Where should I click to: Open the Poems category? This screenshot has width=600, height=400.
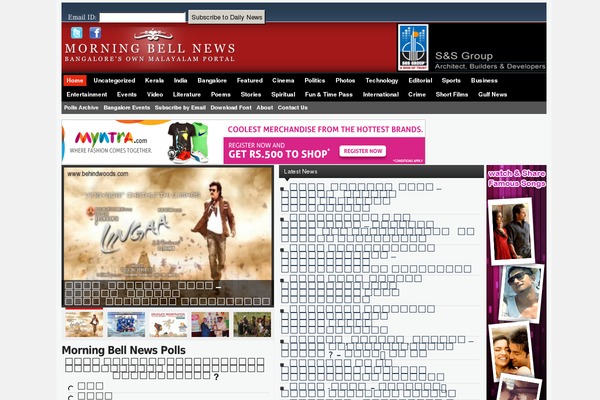(x=220, y=95)
